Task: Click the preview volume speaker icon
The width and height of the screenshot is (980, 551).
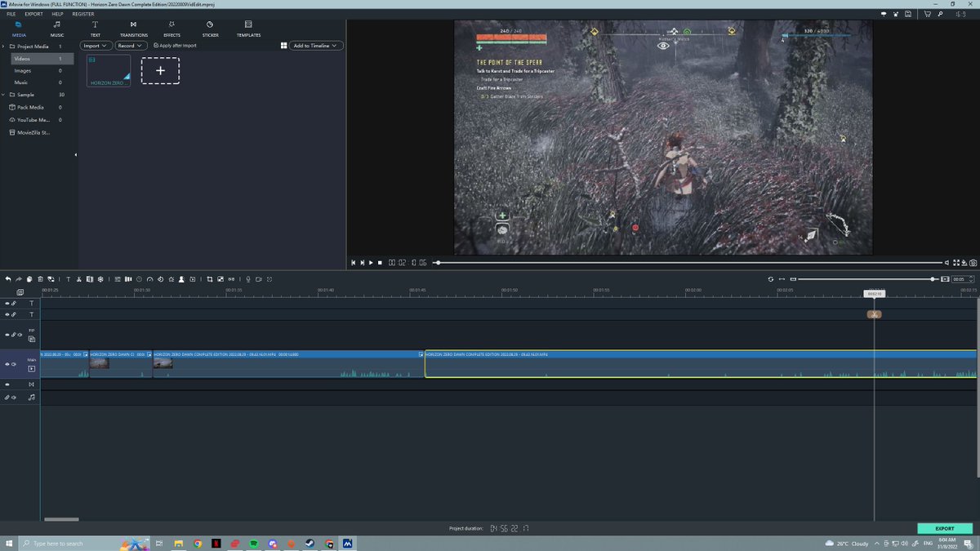Action: point(947,263)
